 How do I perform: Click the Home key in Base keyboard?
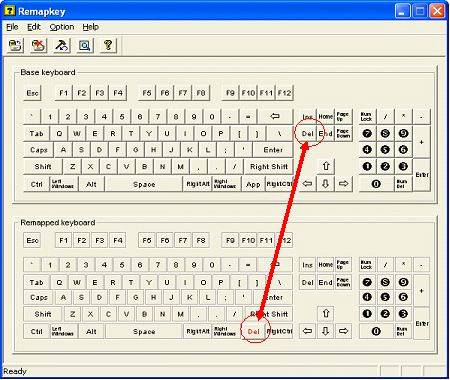[x=326, y=116]
